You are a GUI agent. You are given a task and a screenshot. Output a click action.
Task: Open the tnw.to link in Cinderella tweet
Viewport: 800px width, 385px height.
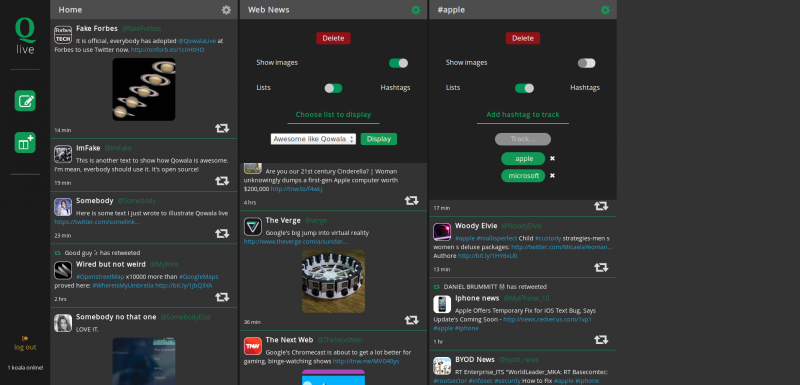point(296,189)
